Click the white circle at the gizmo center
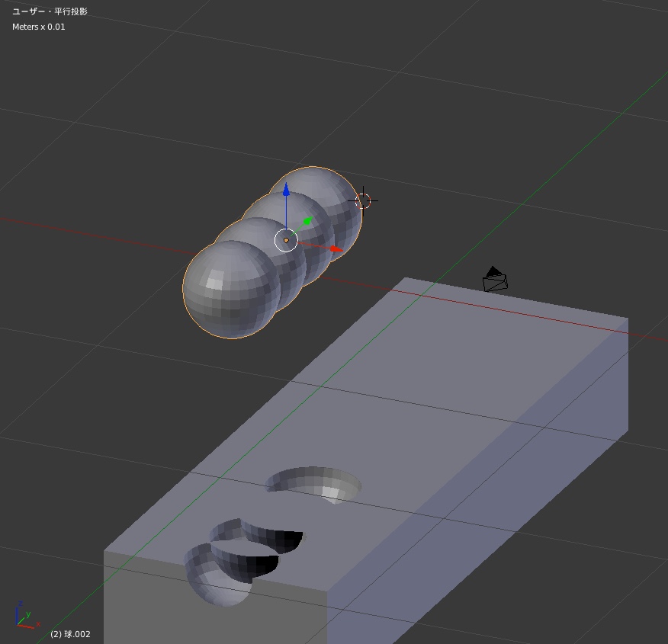 286,241
